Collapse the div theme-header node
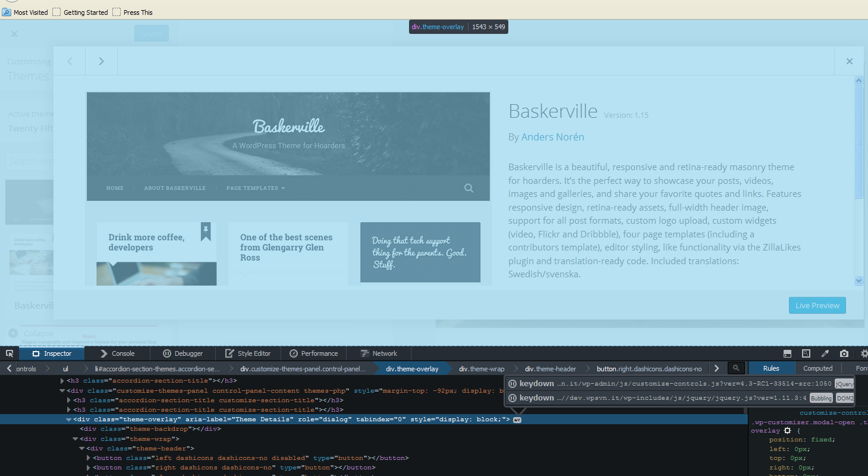868x476 pixels. [x=82, y=449]
